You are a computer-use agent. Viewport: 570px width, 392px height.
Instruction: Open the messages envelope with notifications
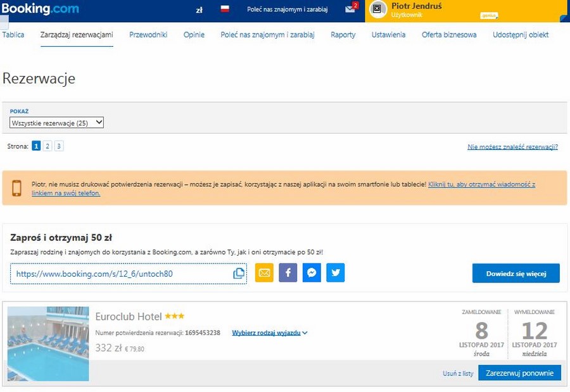tap(351, 8)
